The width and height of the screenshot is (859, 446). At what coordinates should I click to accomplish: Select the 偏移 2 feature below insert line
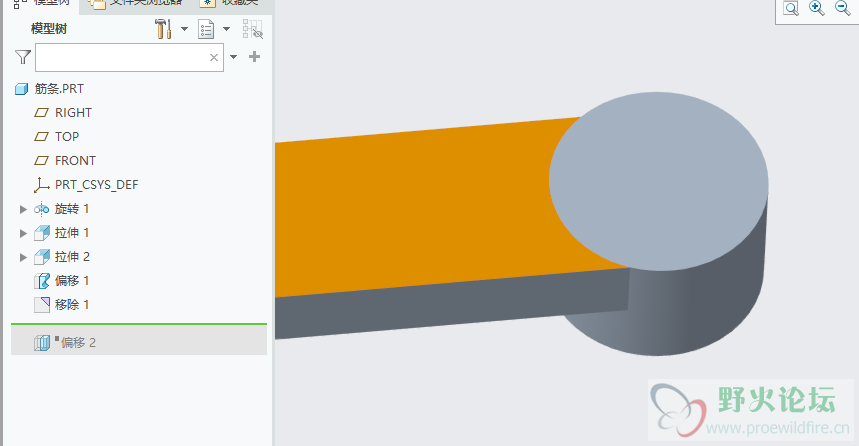pos(78,342)
